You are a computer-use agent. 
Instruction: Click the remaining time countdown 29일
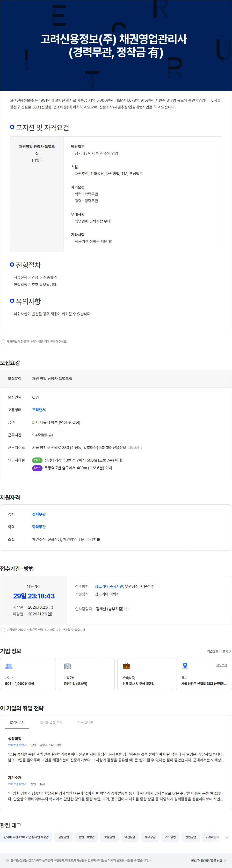(x=34, y=596)
